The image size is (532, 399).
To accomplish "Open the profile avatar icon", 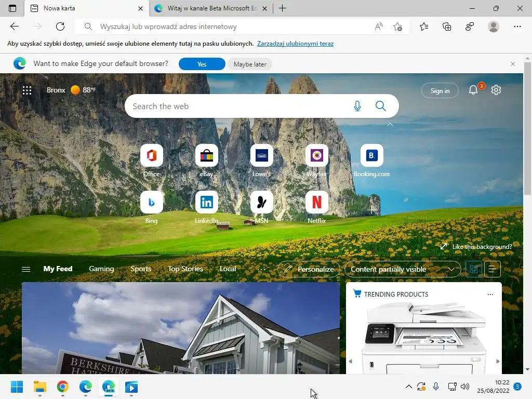I will pos(494,26).
